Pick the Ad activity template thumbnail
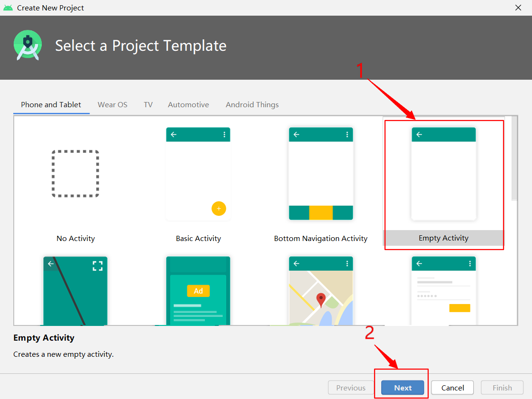Image resolution: width=532 pixels, height=399 pixels. [198, 291]
